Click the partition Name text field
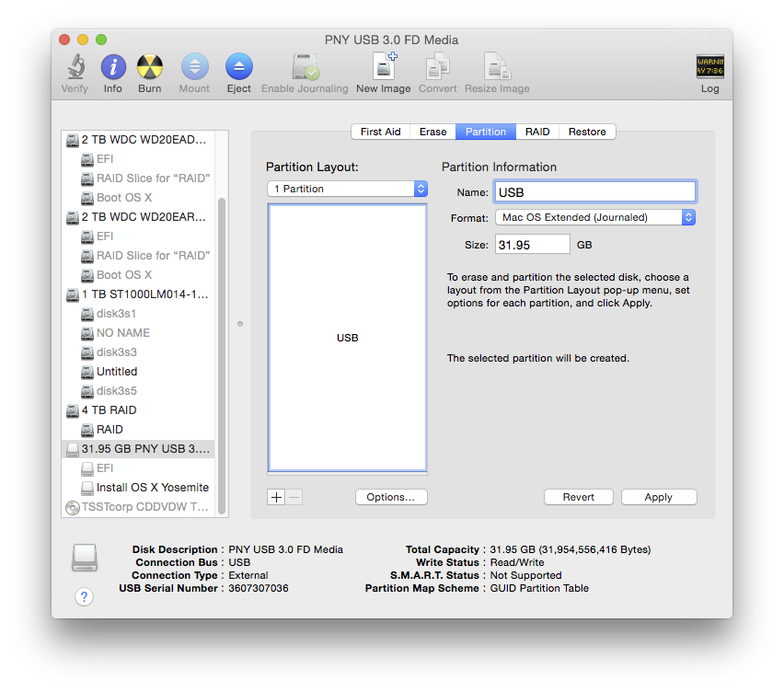The height and width of the screenshot is (692, 784). click(595, 192)
